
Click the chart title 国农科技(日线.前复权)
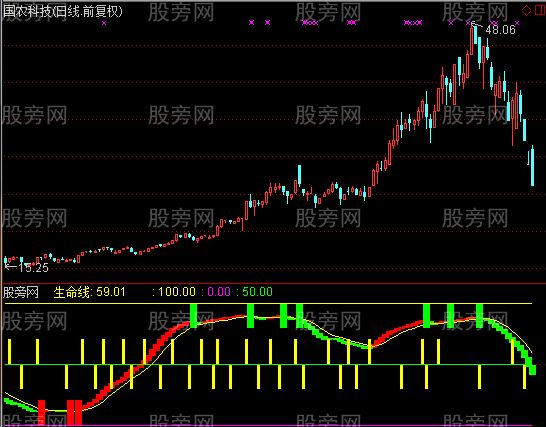tap(63, 11)
